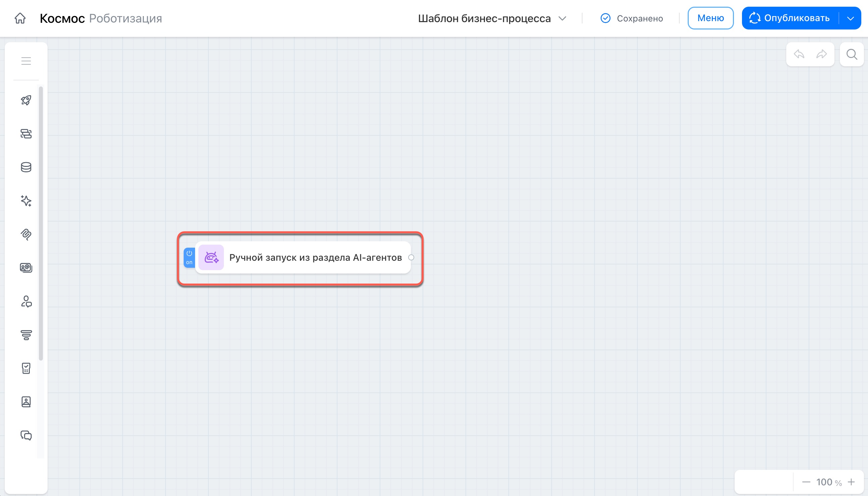Select the funnel filter sidebar icon

(26, 335)
